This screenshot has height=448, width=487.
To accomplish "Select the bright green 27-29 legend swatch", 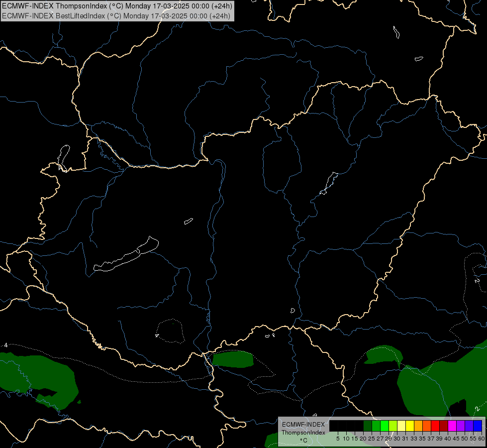I will (385, 426).
